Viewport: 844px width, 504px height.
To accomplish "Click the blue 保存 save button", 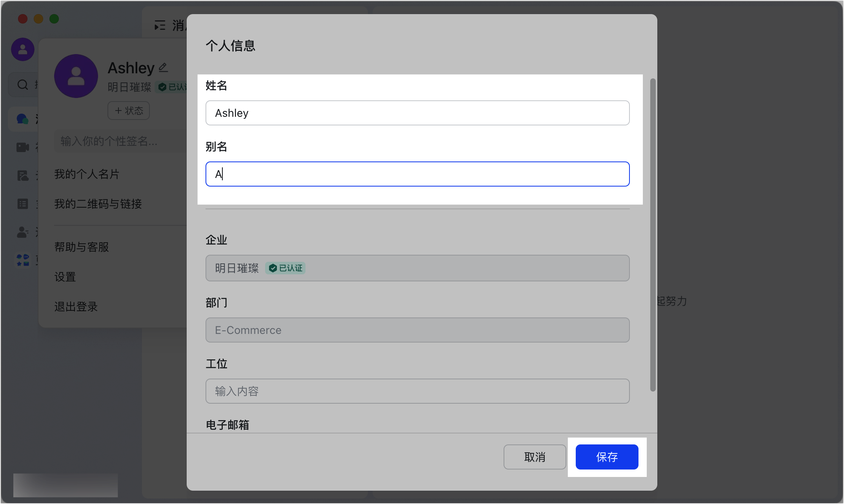I will [607, 457].
